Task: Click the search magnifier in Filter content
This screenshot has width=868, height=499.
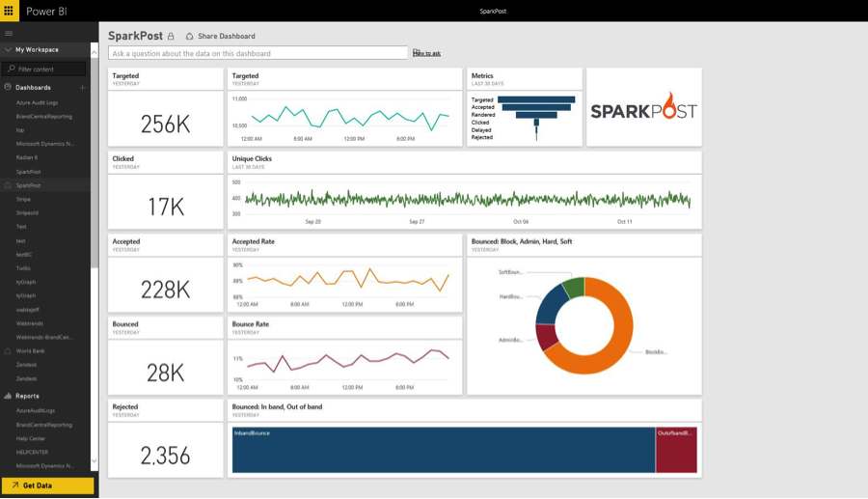Action: [x=11, y=69]
